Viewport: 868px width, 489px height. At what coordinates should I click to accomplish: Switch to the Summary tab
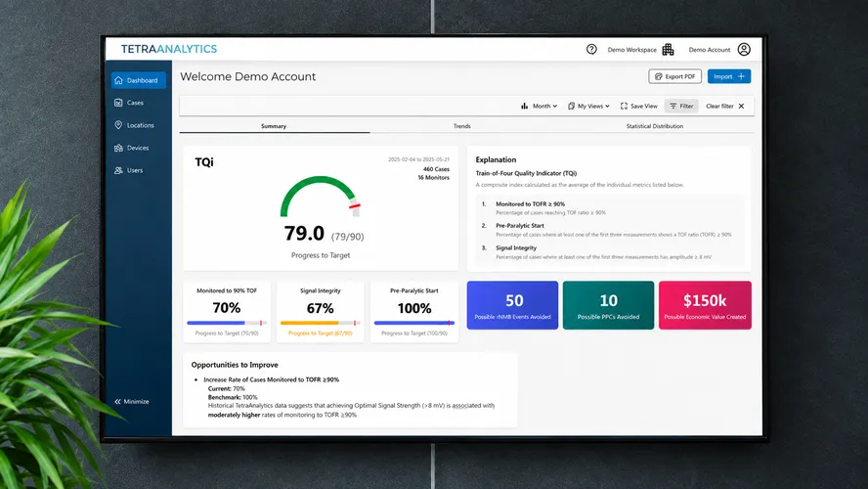tap(274, 126)
